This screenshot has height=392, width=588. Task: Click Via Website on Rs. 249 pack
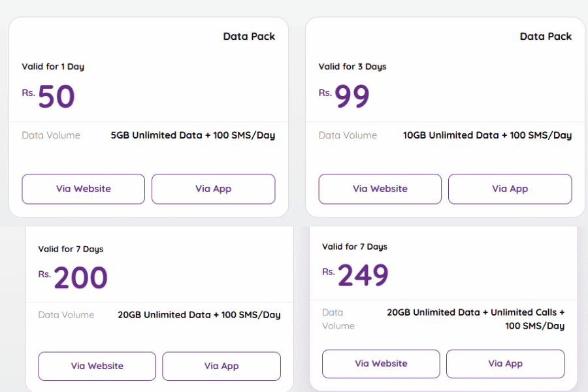pos(381,364)
